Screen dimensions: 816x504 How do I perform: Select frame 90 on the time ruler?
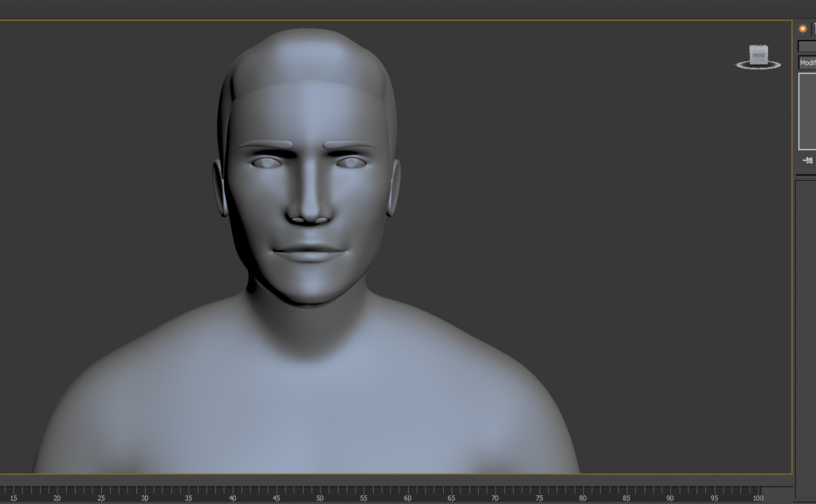(x=670, y=493)
